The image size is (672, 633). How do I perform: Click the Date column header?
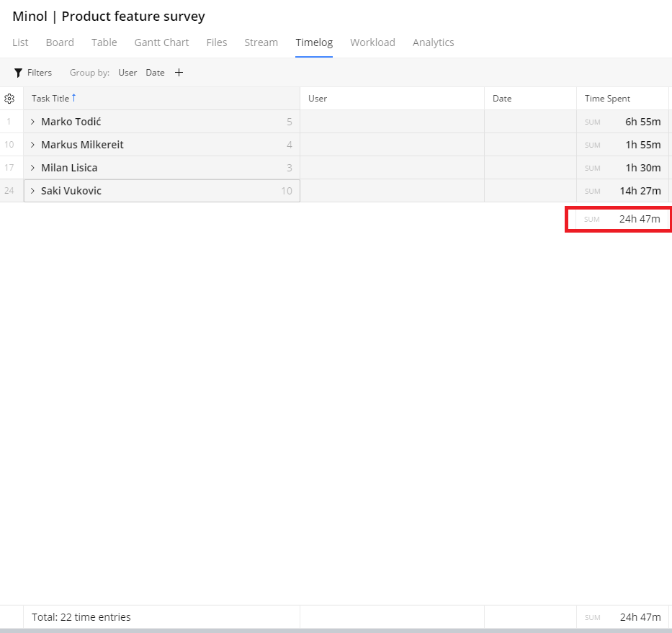[x=502, y=99]
